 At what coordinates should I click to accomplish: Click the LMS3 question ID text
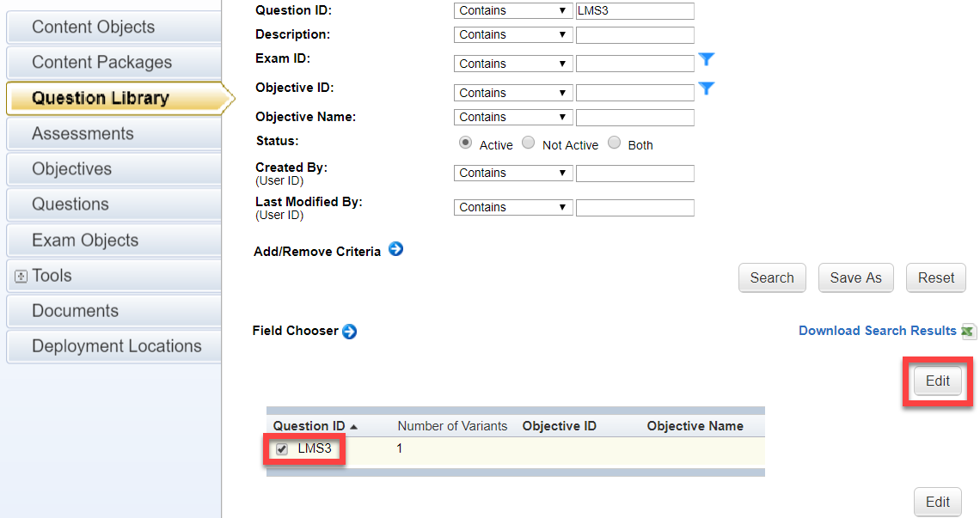[x=315, y=448]
